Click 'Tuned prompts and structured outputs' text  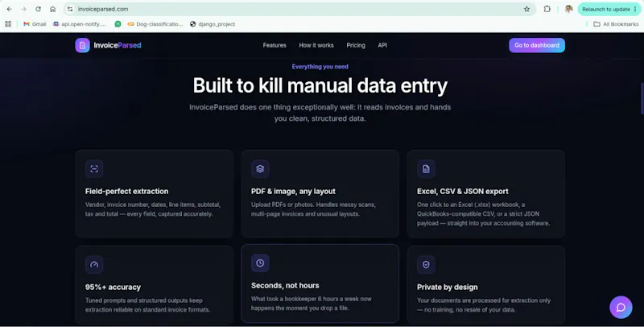tap(147, 304)
